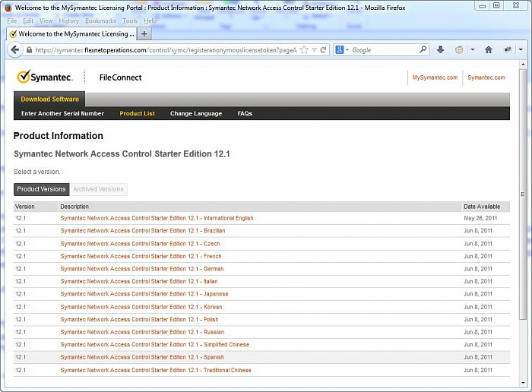Click the Firefox icon in the title bar

click(x=8, y=8)
